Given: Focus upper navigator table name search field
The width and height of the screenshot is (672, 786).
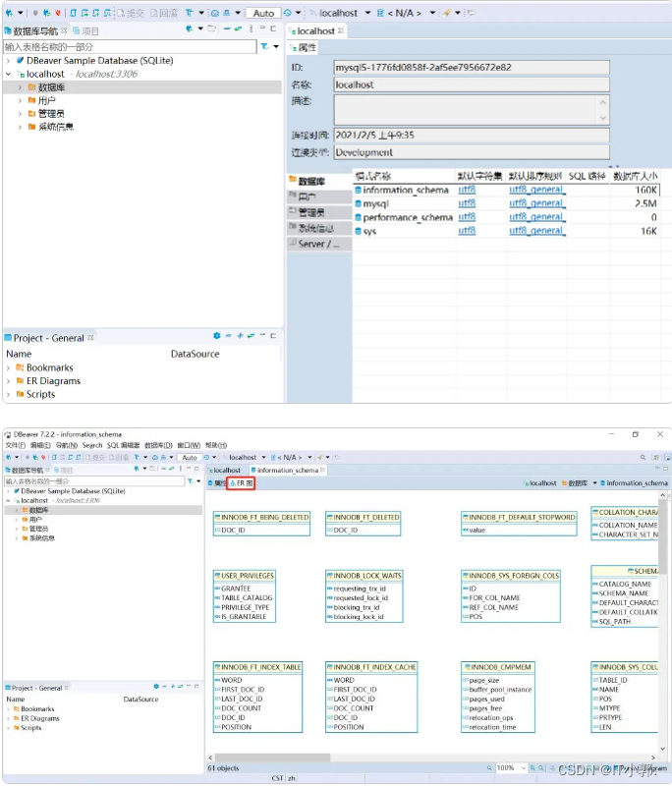Looking at the screenshot, I should tap(130, 46).
